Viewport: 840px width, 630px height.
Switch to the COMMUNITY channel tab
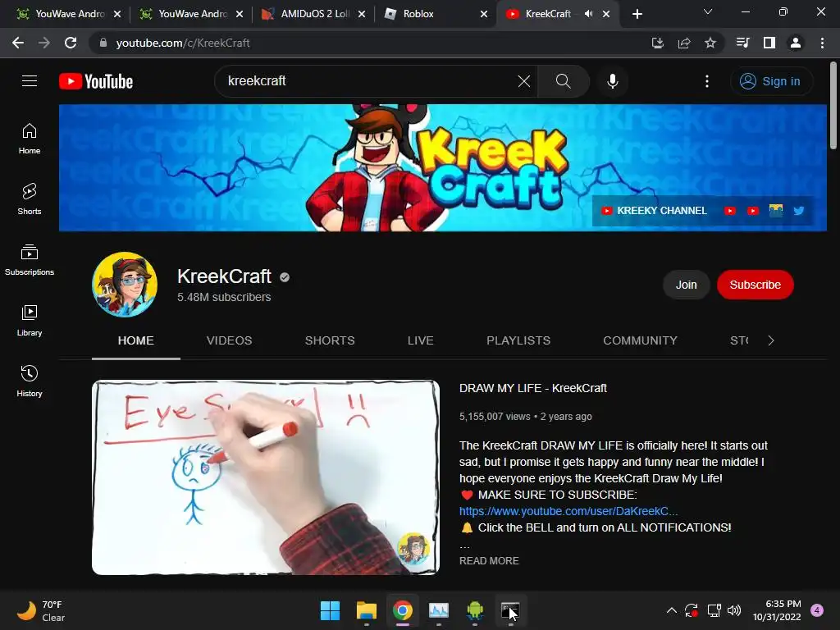[x=640, y=340]
